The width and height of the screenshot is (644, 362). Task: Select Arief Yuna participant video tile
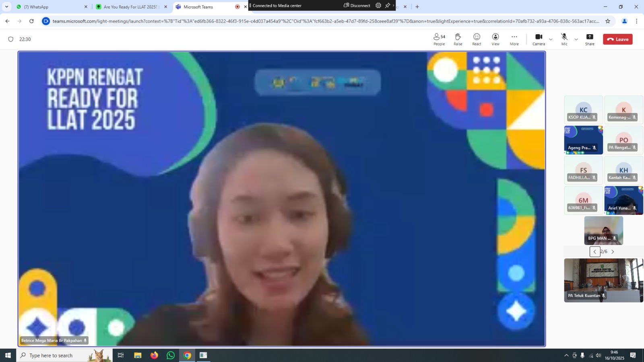pos(623,200)
